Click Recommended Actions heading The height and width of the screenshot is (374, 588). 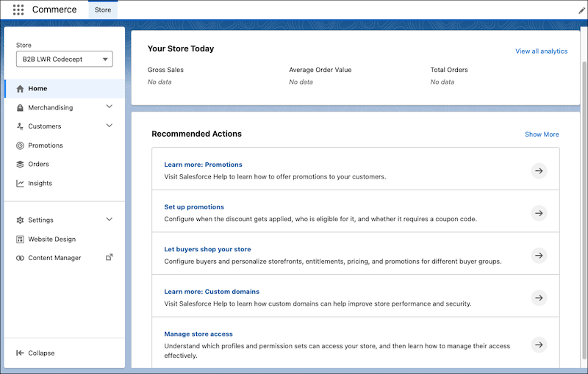(x=196, y=134)
